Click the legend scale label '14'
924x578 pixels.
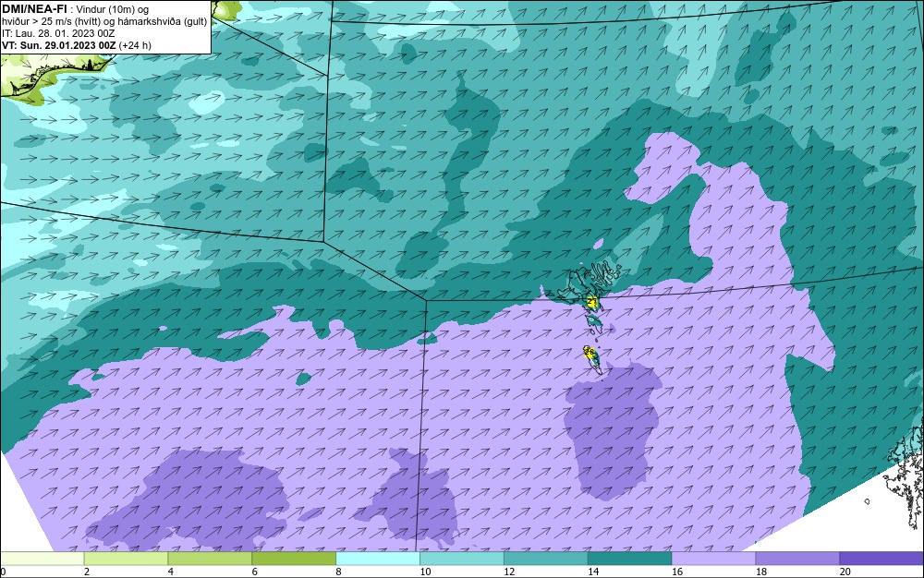pyautogui.click(x=593, y=572)
